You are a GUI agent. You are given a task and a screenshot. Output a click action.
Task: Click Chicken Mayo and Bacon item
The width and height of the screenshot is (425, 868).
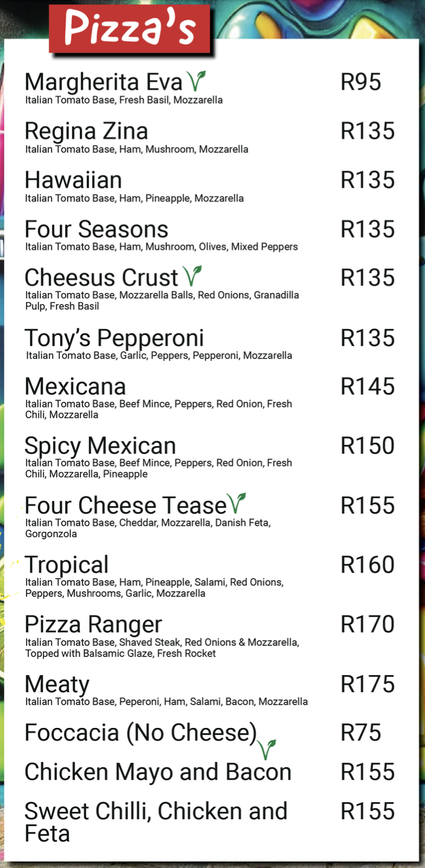tap(158, 772)
